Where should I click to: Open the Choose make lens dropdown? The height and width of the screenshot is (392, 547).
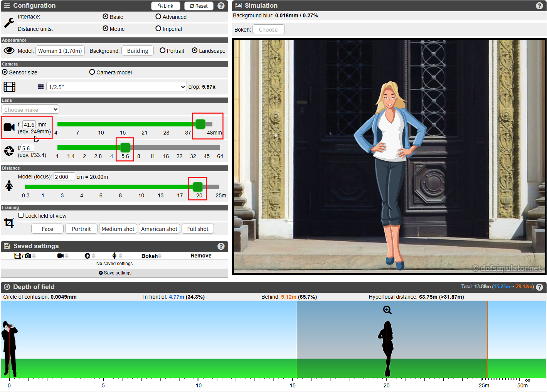30,109
